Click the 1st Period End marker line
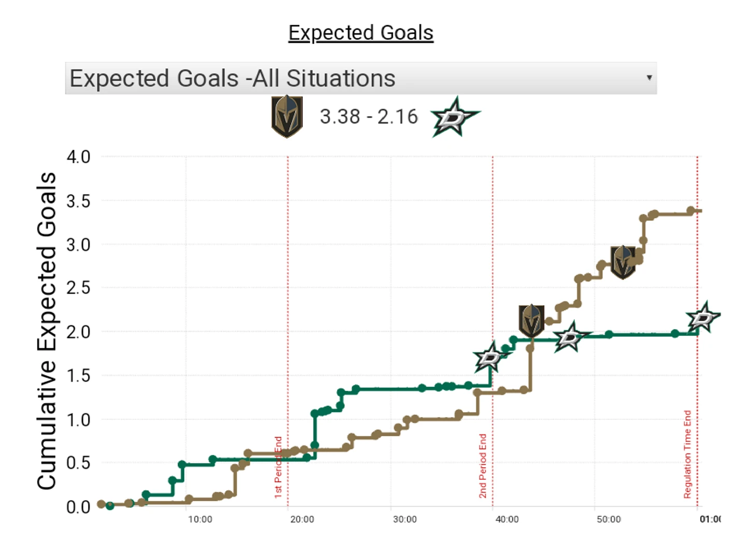The image size is (756, 541). tap(288, 332)
